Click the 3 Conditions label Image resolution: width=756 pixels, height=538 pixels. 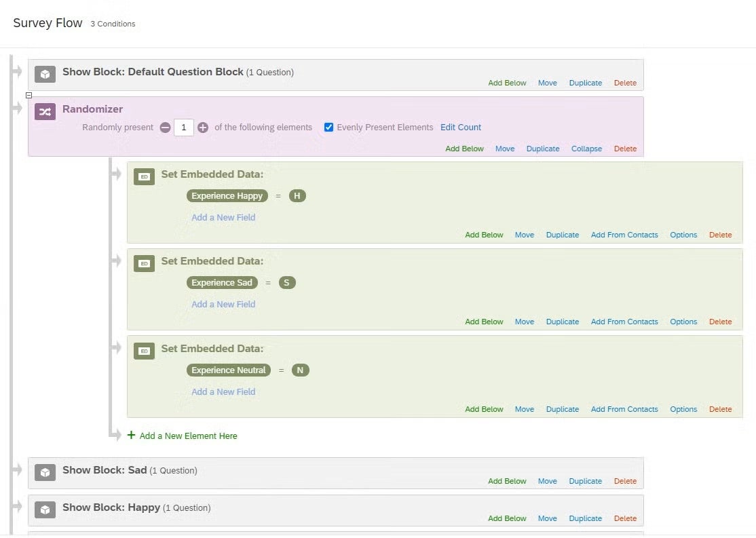tap(113, 24)
